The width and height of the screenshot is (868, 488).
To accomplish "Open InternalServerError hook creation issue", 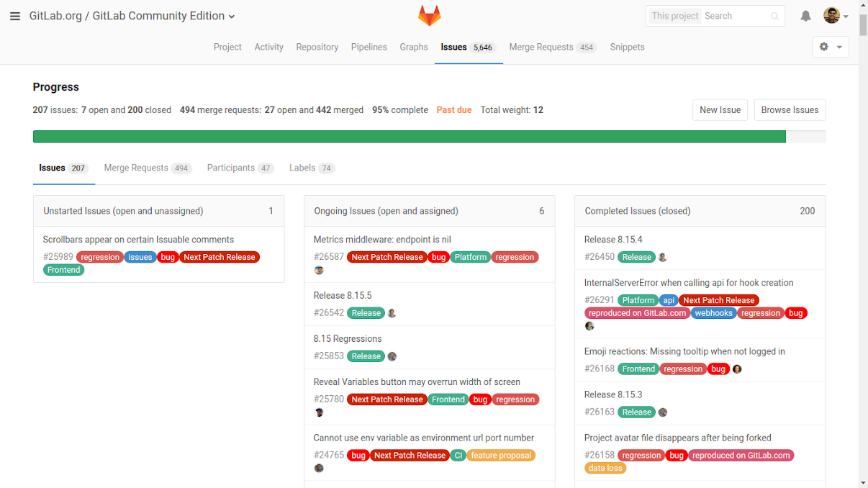I will pyautogui.click(x=689, y=283).
